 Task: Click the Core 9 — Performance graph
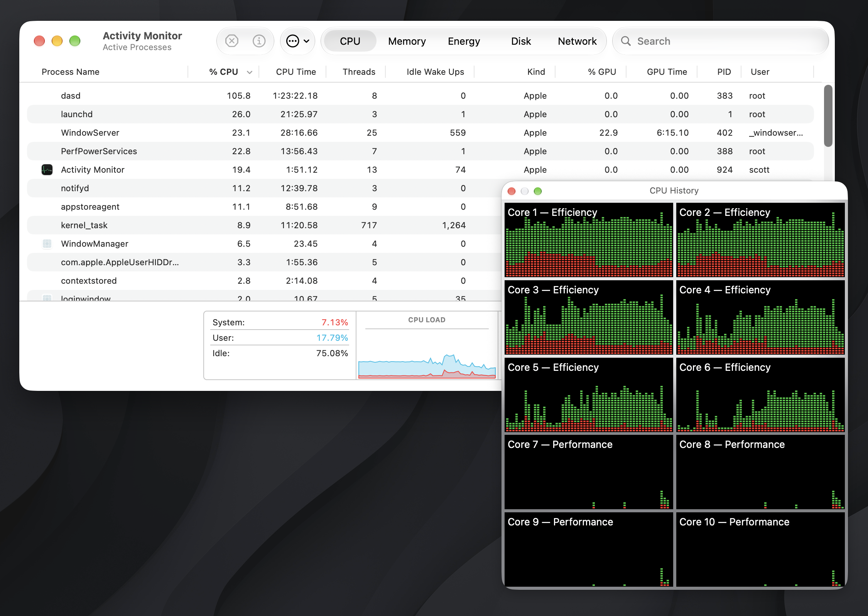click(589, 550)
